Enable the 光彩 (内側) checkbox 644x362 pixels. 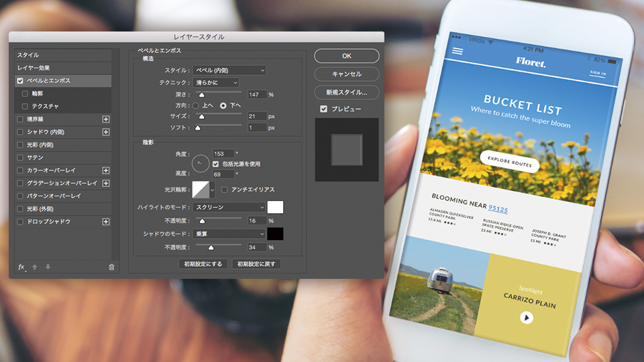[x=20, y=145]
